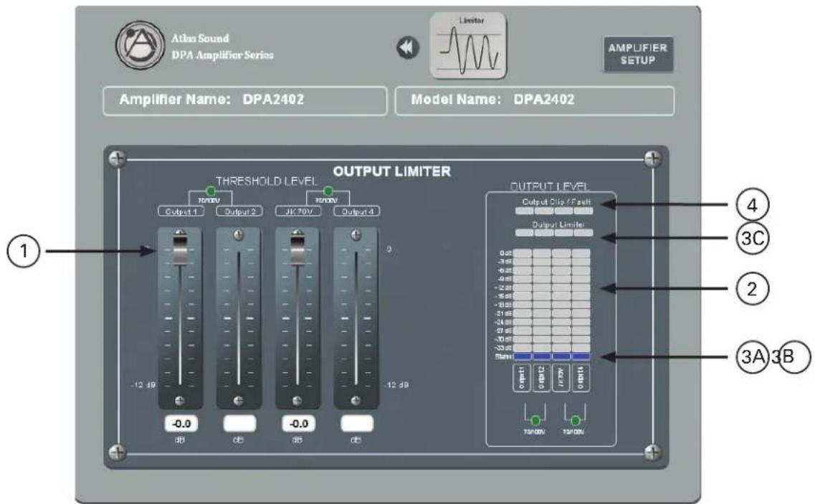This screenshot has height=504, width=815.
Task: Click the Output 1 dB value box
Action: pyautogui.click(x=181, y=424)
